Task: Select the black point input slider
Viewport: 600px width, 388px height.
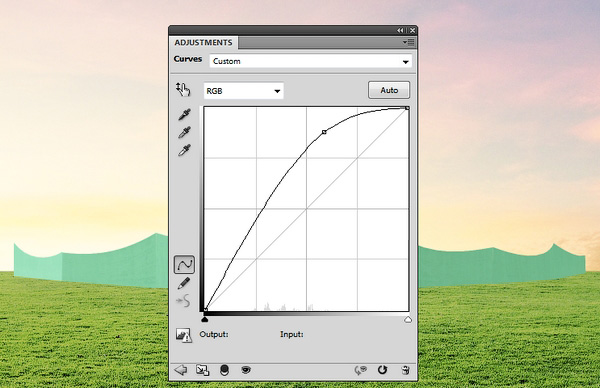Action: pyautogui.click(x=205, y=319)
